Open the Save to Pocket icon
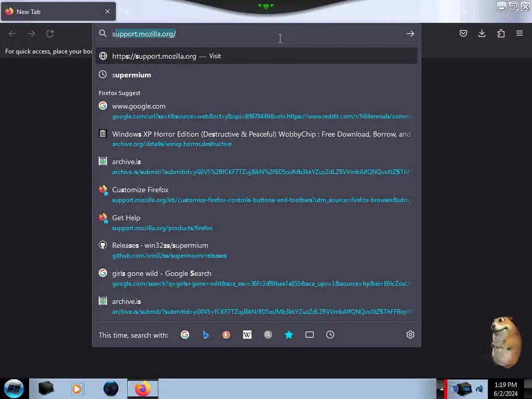The width and height of the screenshot is (532, 399). pyautogui.click(x=463, y=33)
